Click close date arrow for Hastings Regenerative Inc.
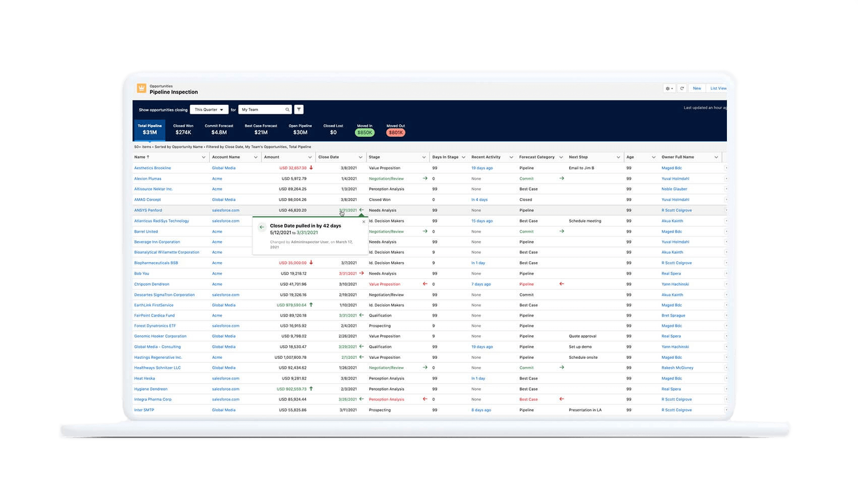This screenshot has height=504, width=858. tap(361, 357)
